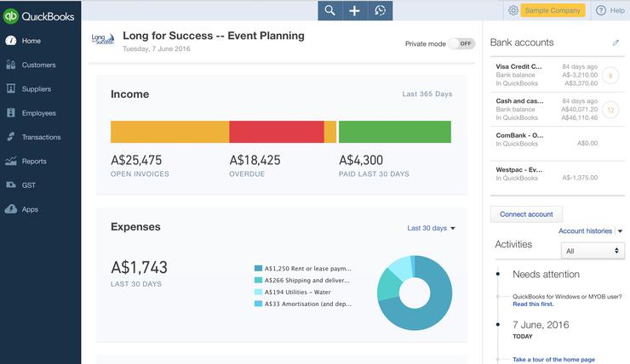Click the A$25,475 open invoices amount
This screenshot has width=630, height=364.
click(x=136, y=160)
